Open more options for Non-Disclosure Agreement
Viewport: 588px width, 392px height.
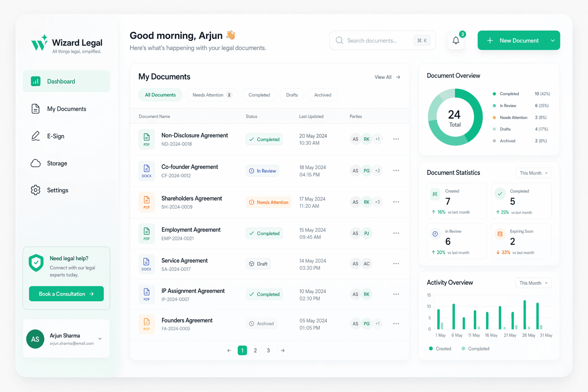coord(396,139)
